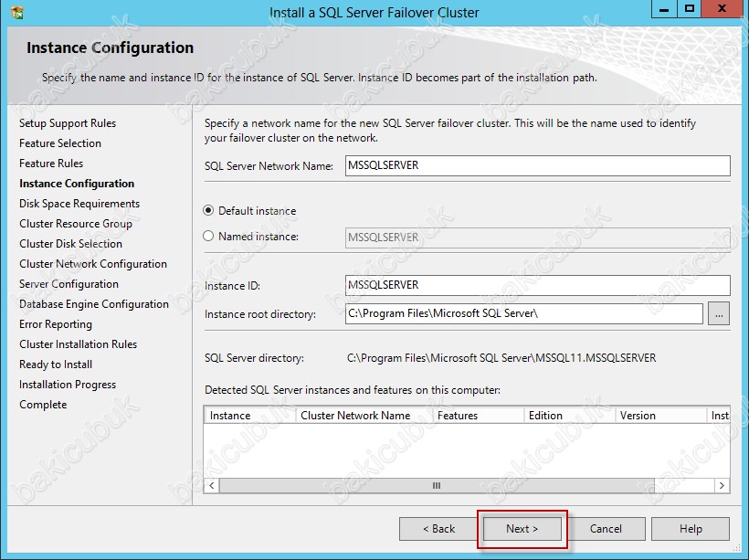Image resolution: width=749 pixels, height=560 pixels.
Task: Browse for instance root directory with ellipsis button
Action: [x=719, y=314]
